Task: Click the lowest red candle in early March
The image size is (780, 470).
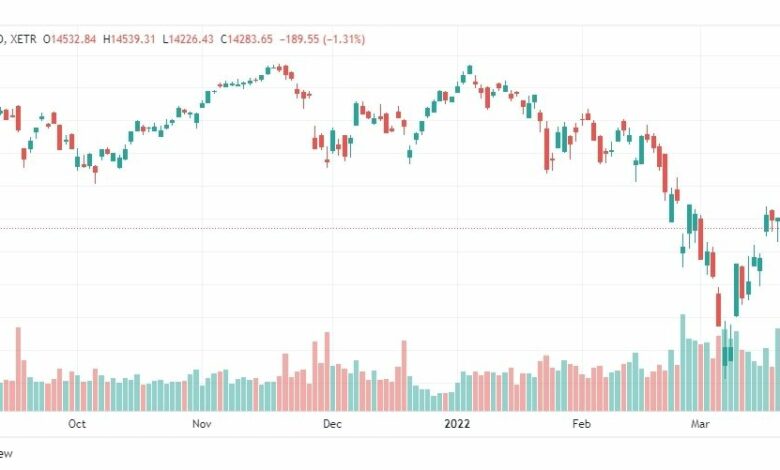Action: click(718, 309)
